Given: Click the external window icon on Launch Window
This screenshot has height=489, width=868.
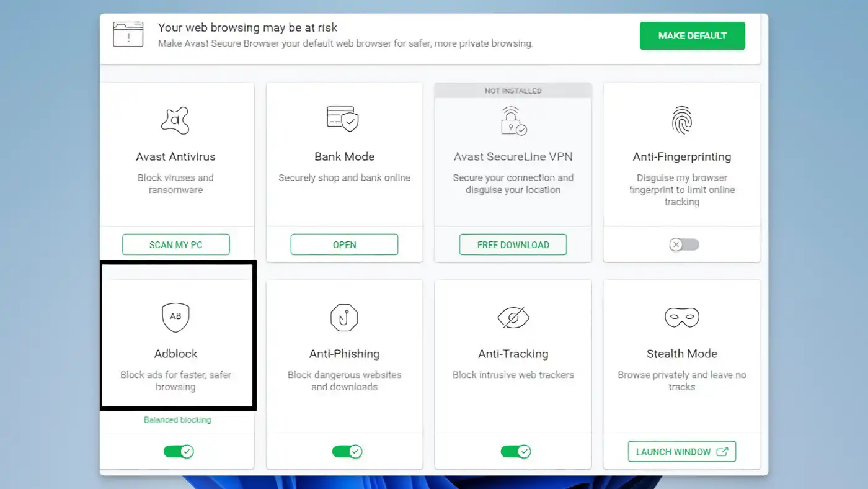Looking at the screenshot, I should click(723, 451).
